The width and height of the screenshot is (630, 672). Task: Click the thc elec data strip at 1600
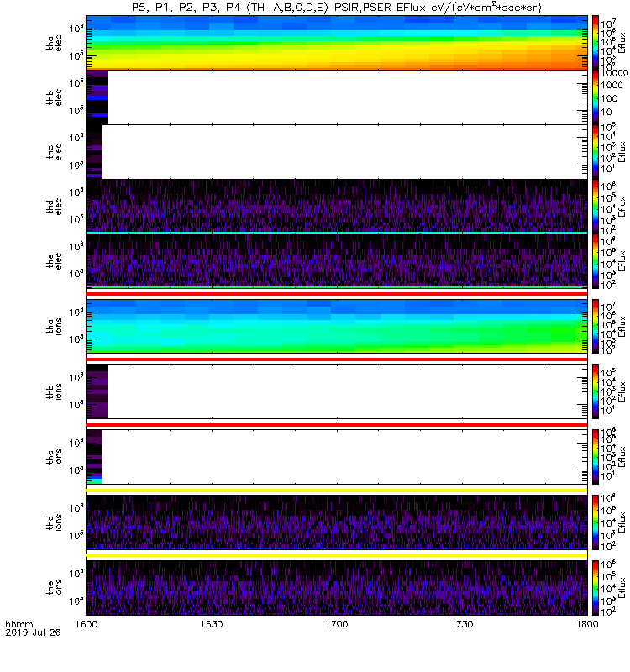(x=94, y=152)
